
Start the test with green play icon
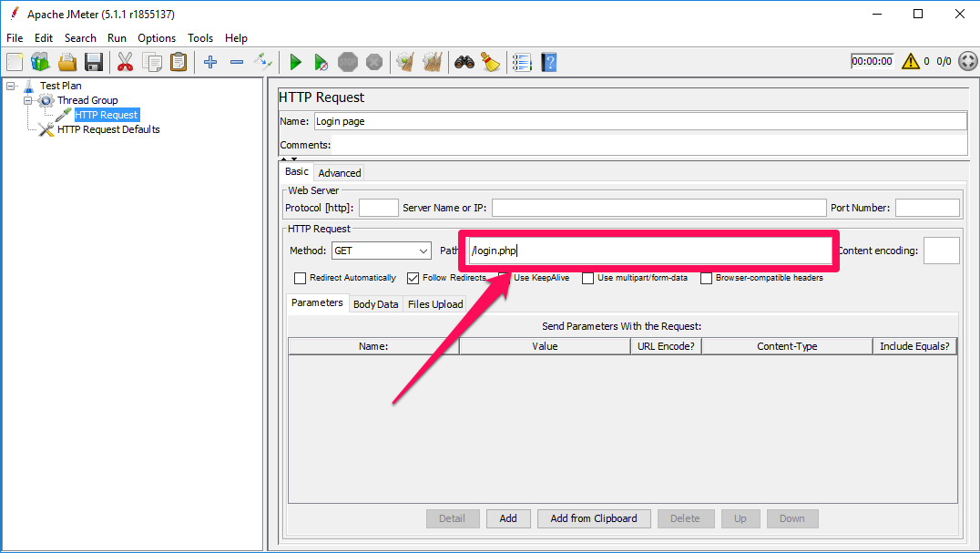tap(296, 62)
